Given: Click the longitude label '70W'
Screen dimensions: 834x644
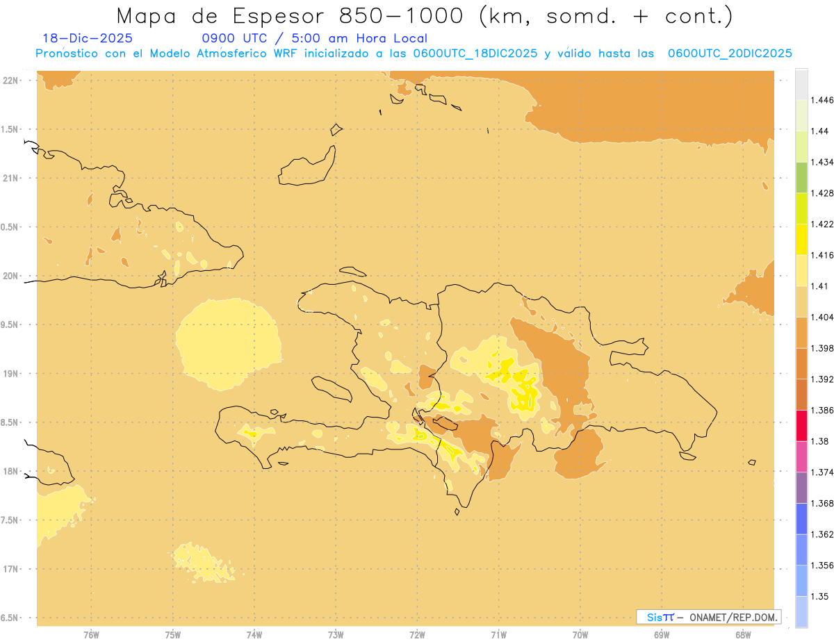Looking at the screenshot, I should point(580,635).
